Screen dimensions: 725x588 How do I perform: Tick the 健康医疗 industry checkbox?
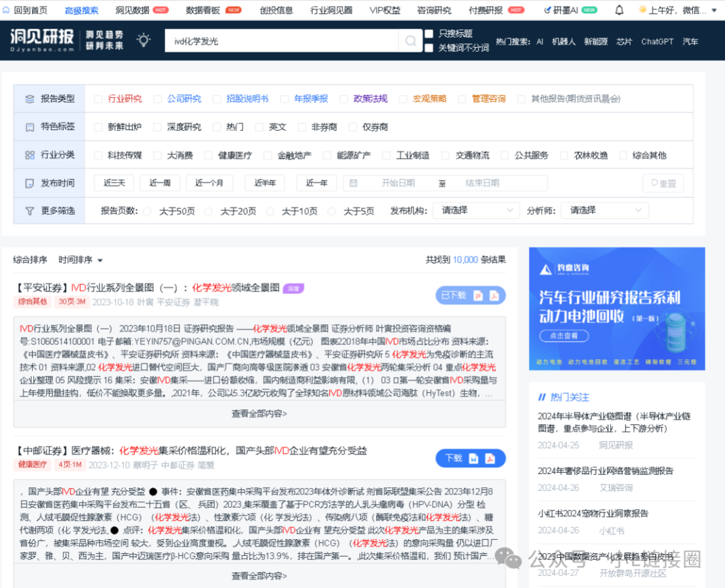[209, 155]
